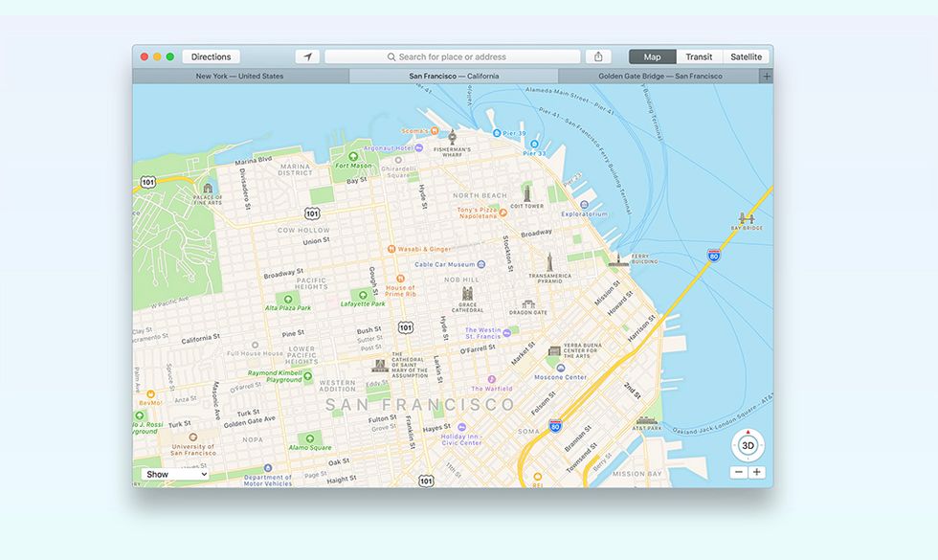Click the NORTH BEACH neighborhood label

(480, 195)
